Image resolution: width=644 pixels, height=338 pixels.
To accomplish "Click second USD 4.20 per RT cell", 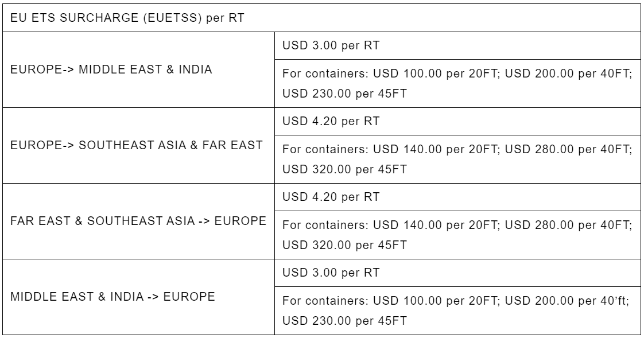I will (457, 197).
